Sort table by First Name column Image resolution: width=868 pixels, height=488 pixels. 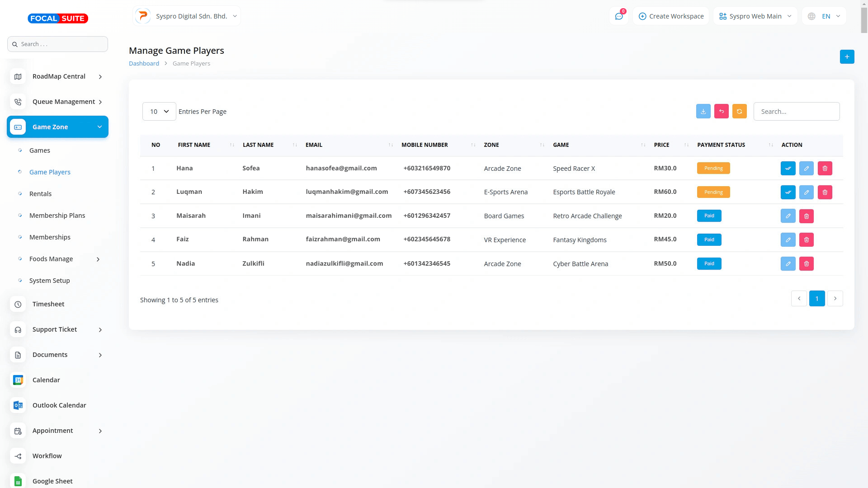pyautogui.click(x=194, y=145)
